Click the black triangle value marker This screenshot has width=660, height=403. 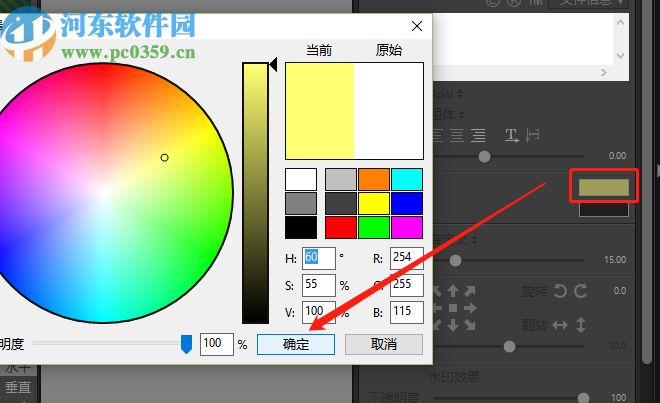click(273, 65)
